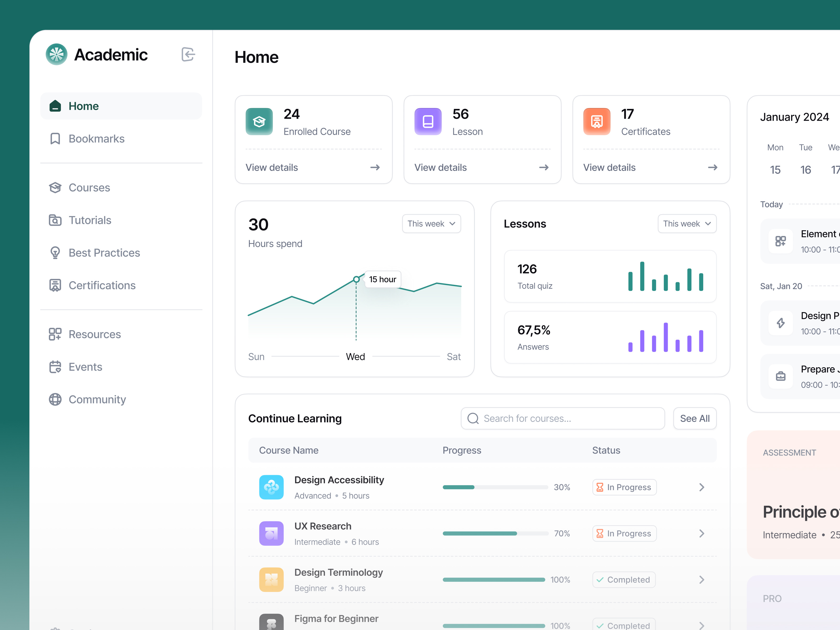Select the Best Practices lightbulb icon

55,253
